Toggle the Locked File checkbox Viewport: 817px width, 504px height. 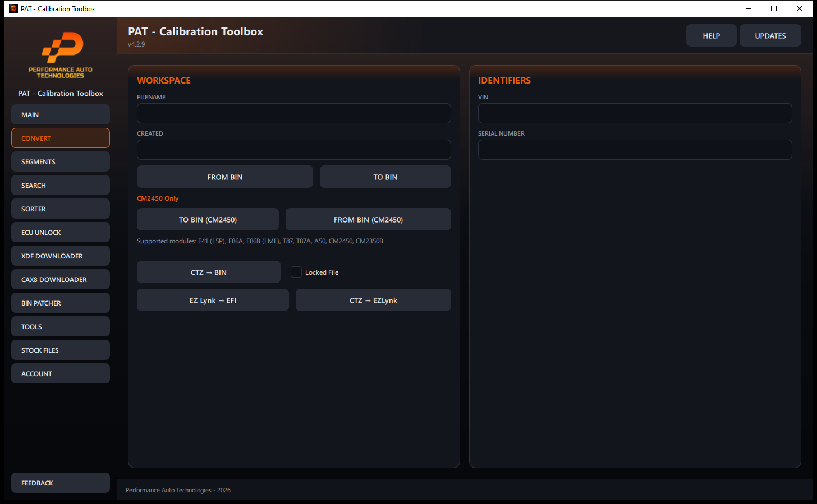(296, 272)
